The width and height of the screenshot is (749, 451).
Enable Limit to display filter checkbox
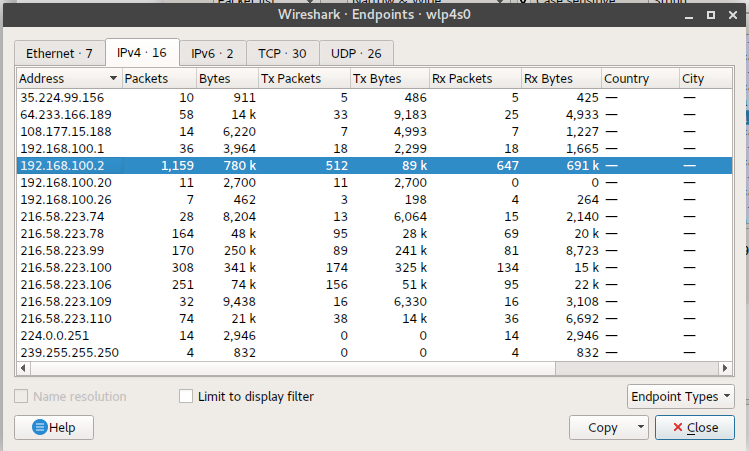click(x=186, y=396)
